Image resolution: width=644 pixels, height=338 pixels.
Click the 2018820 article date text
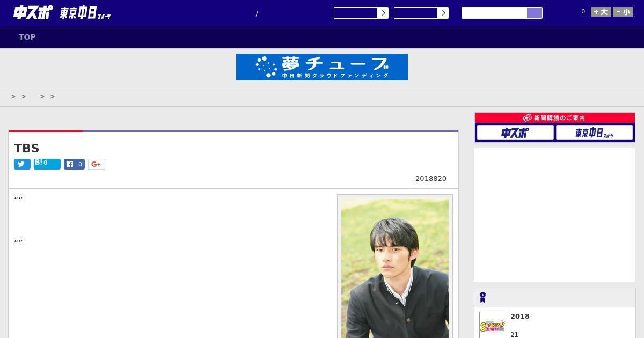pos(431,179)
